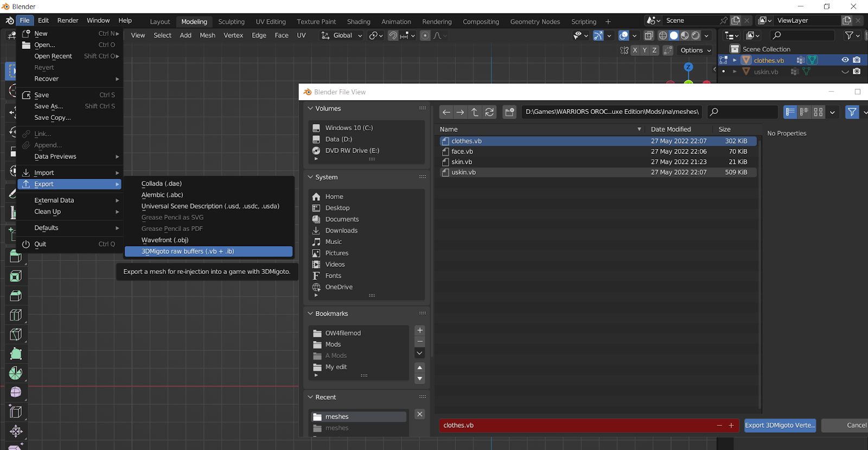Pin the Scene to the workspace
868x450 pixels.
724,21
